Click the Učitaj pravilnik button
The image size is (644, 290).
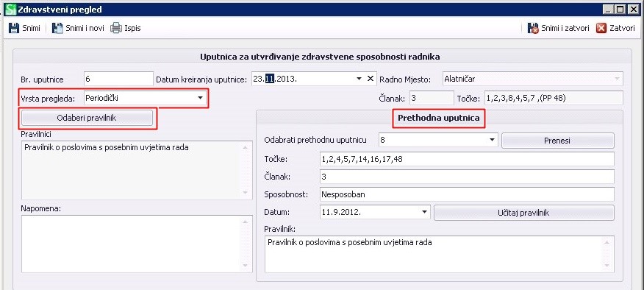[x=523, y=213]
